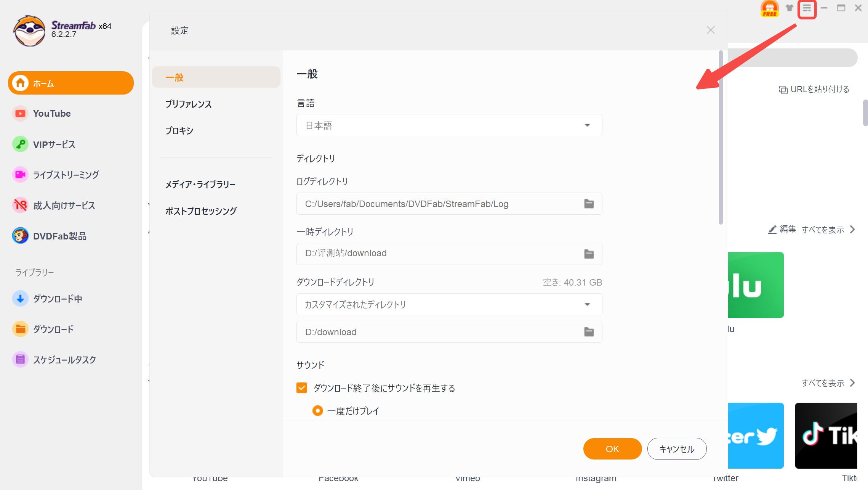Click URLを貼り付ける link
The image size is (868, 490).
pyautogui.click(x=820, y=89)
